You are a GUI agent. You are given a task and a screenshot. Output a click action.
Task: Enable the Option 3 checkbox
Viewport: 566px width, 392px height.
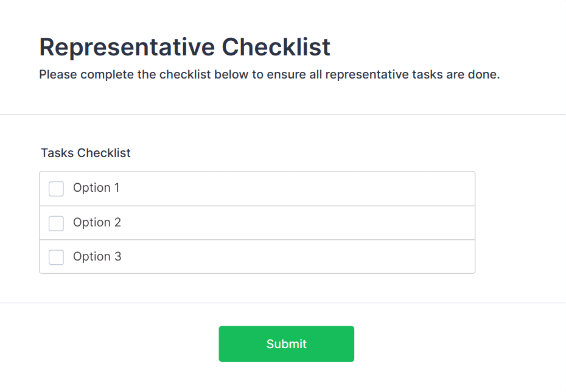tap(56, 257)
